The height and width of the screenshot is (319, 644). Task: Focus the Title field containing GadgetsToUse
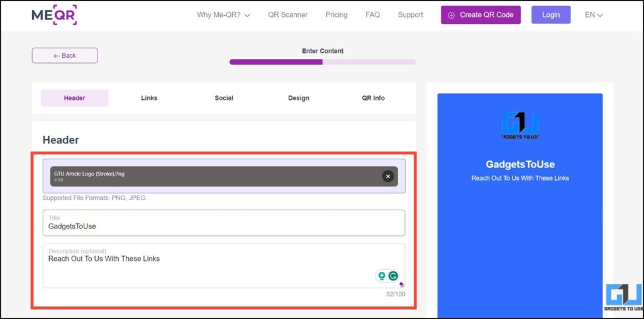223,226
